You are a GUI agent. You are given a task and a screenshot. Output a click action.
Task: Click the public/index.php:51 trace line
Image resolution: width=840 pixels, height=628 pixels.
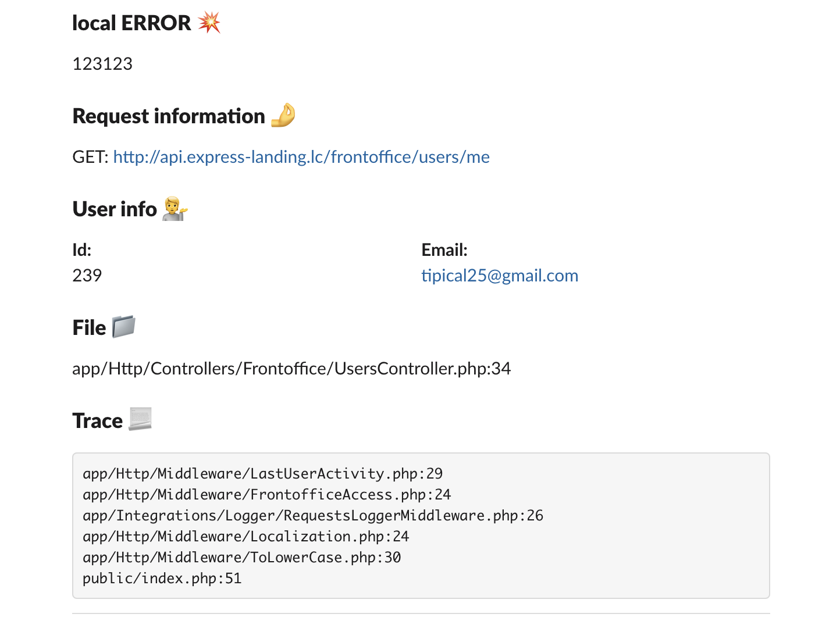pyautogui.click(x=162, y=579)
